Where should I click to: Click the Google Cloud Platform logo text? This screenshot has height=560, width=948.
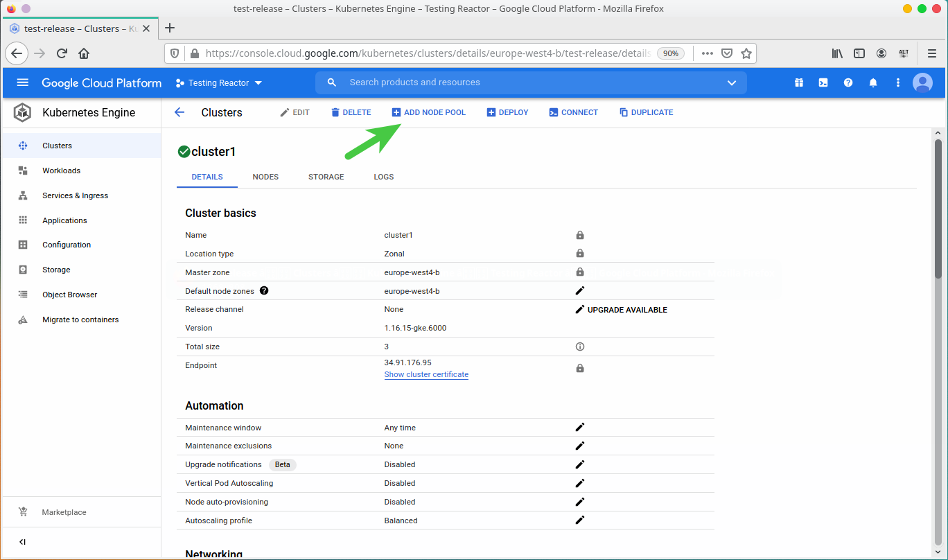(101, 82)
